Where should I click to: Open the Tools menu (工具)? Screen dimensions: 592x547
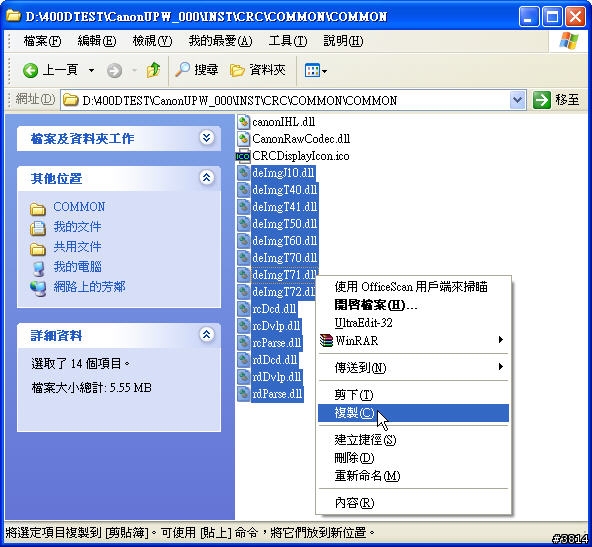[x=288, y=41]
